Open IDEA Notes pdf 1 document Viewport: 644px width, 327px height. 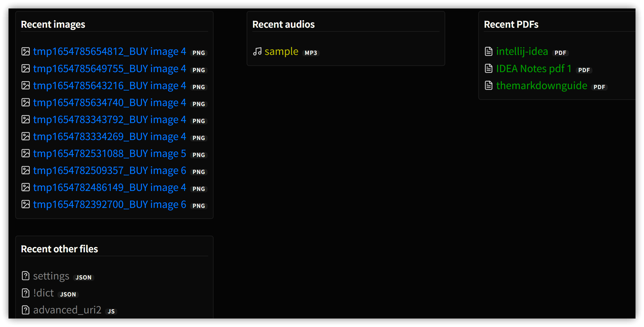coord(534,69)
